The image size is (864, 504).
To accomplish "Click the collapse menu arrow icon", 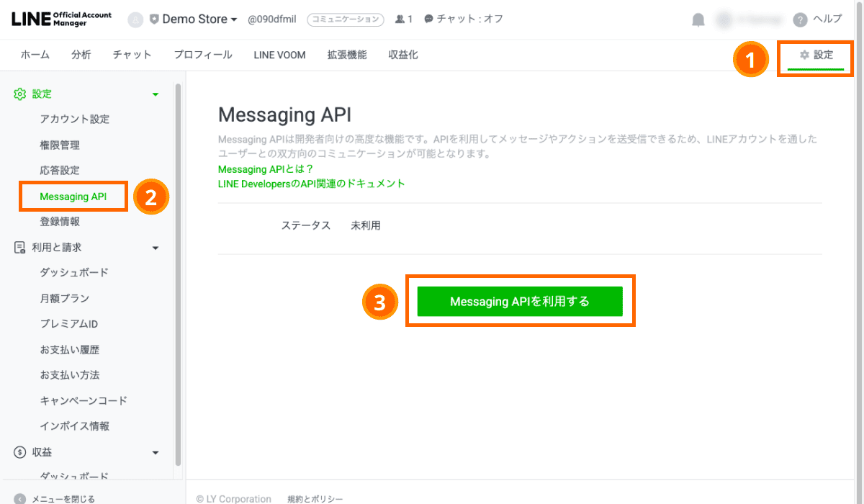I will click(20, 498).
